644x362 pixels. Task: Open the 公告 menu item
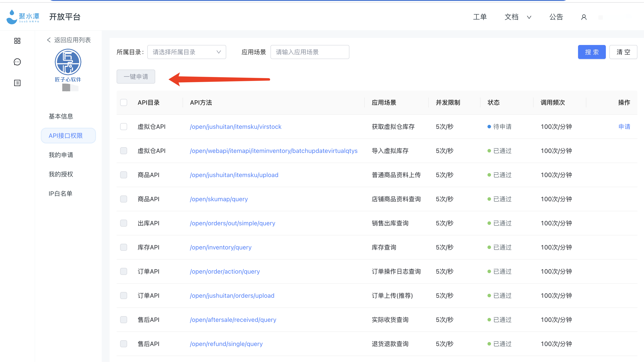556,17
